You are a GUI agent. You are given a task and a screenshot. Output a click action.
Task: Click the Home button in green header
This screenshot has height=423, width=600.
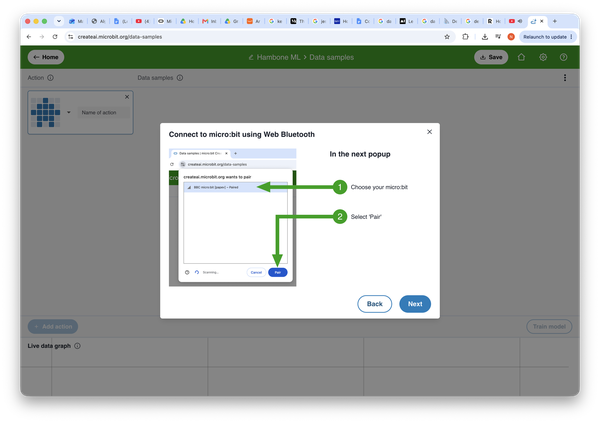point(46,57)
